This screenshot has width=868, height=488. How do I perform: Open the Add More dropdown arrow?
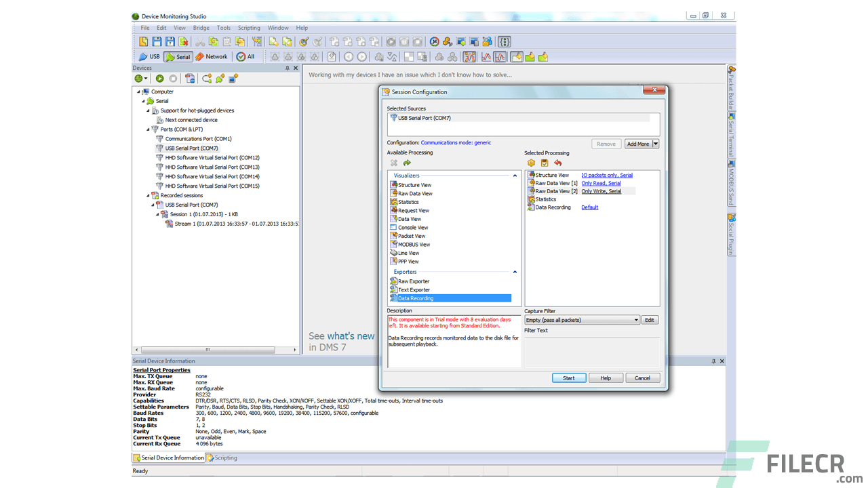pyautogui.click(x=656, y=144)
